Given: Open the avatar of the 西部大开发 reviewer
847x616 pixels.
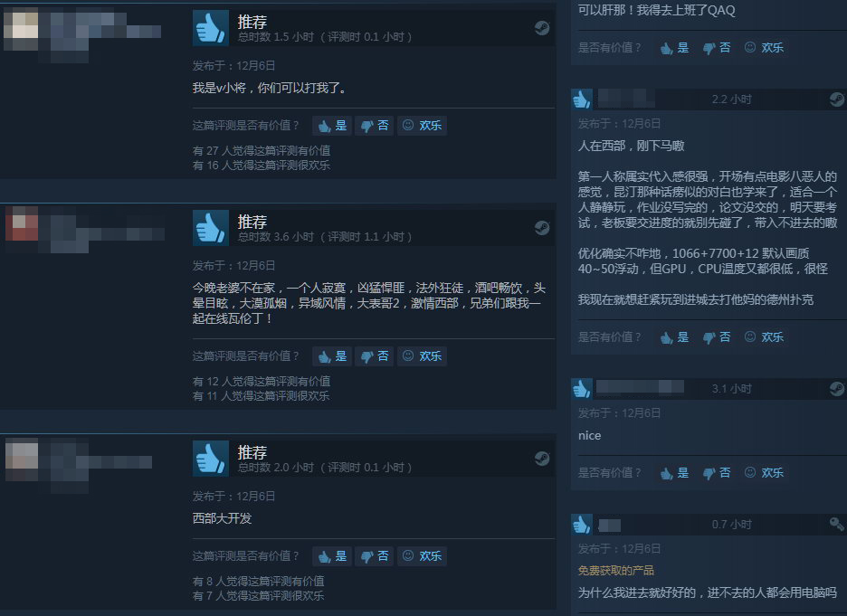Looking at the screenshot, I should point(22,460).
